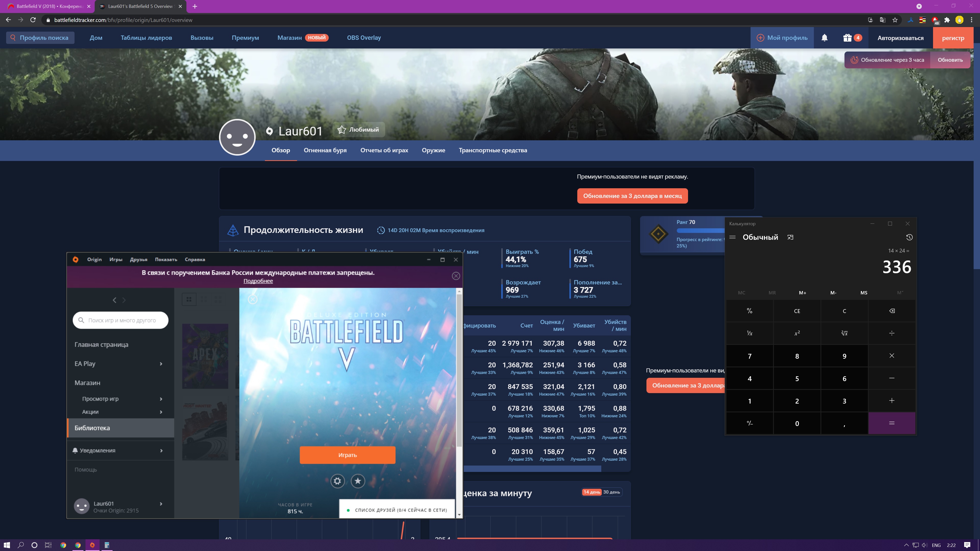Open the Оружие tab
This screenshot has width=980, height=551.
[433, 150]
